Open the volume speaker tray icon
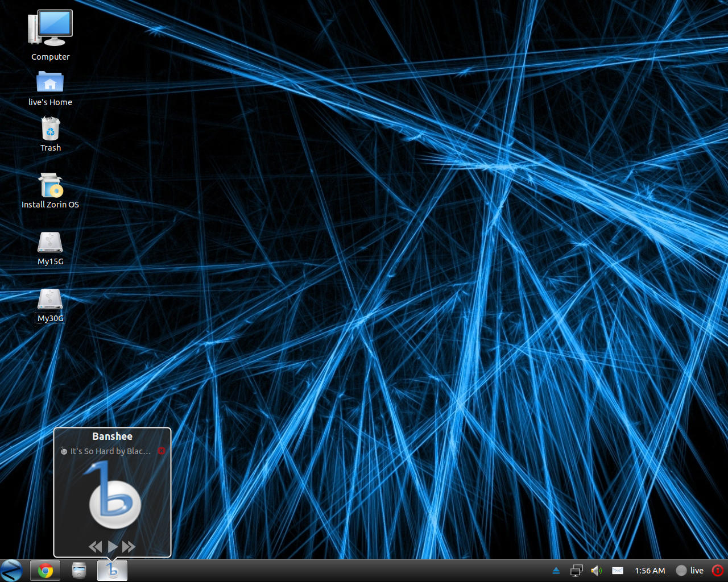 [597, 571]
